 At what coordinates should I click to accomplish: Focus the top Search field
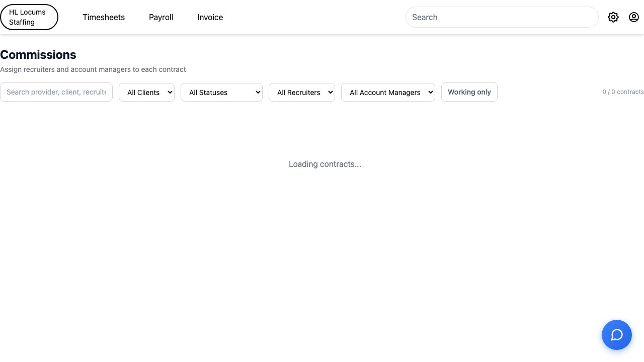502,17
